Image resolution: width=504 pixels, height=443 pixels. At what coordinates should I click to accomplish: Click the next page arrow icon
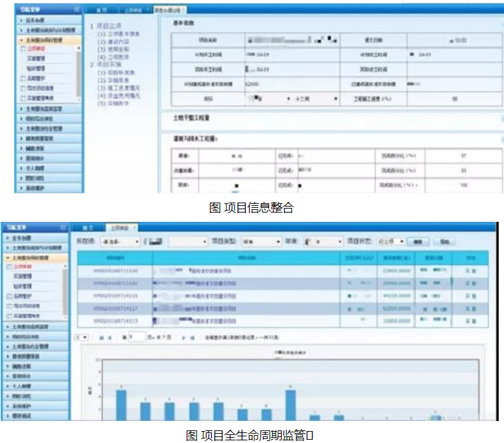click(x=183, y=337)
